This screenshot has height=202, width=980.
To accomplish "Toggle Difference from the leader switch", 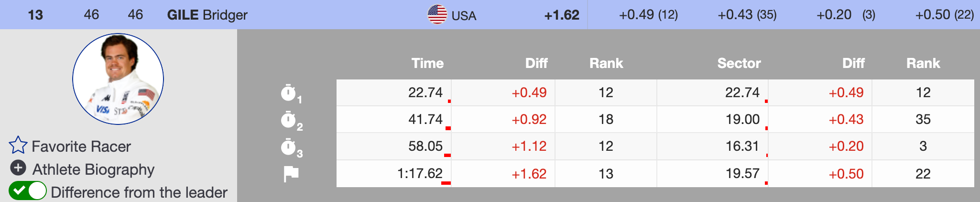I will 27,191.
